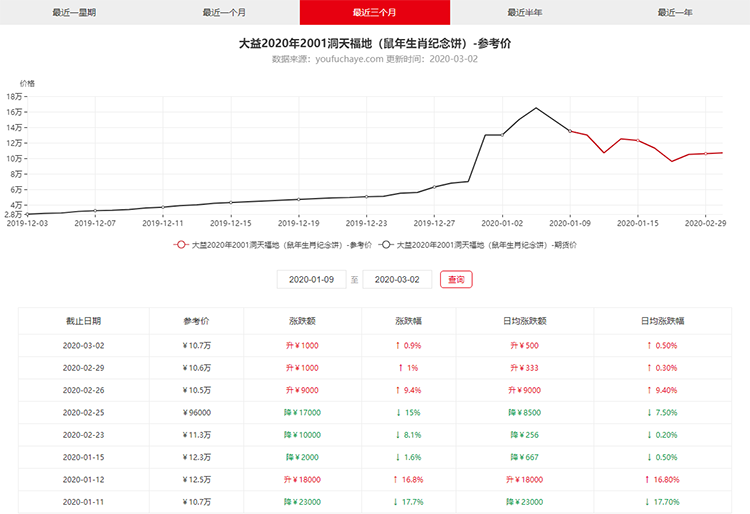Click the chart data point at 2019-12-19
The image size is (750, 514).
pyautogui.click(x=299, y=199)
